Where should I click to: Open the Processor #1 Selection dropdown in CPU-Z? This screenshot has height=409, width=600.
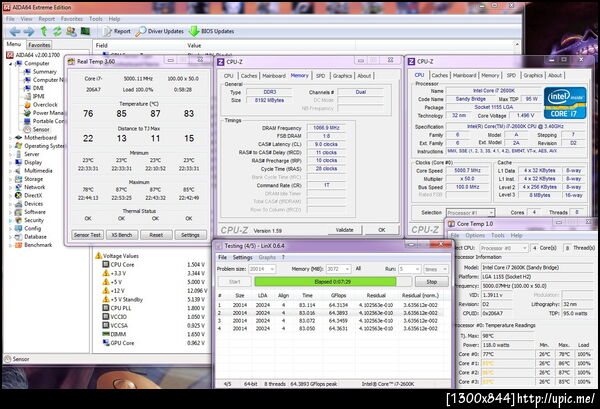tap(470, 212)
